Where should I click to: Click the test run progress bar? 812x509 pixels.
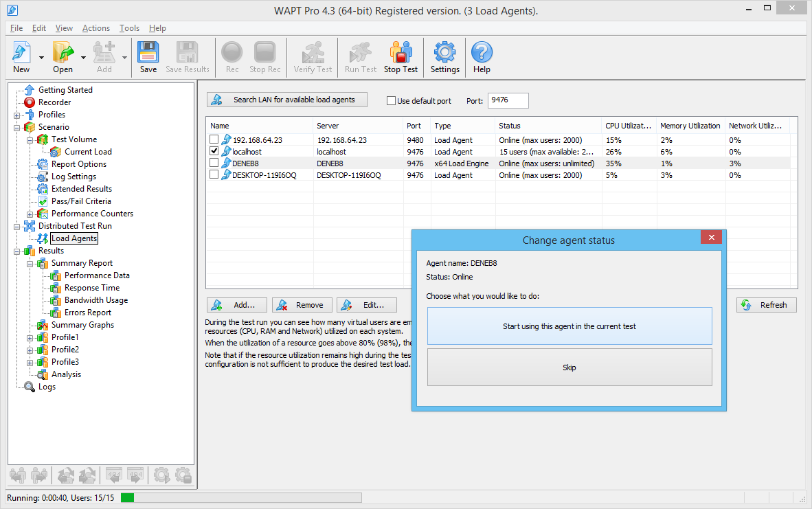(241, 497)
